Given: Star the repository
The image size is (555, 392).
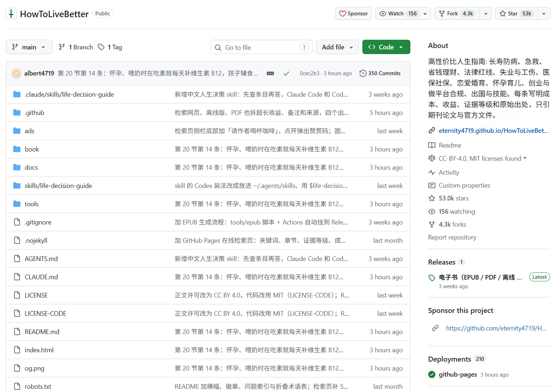Looking at the screenshot, I should [517, 14].
